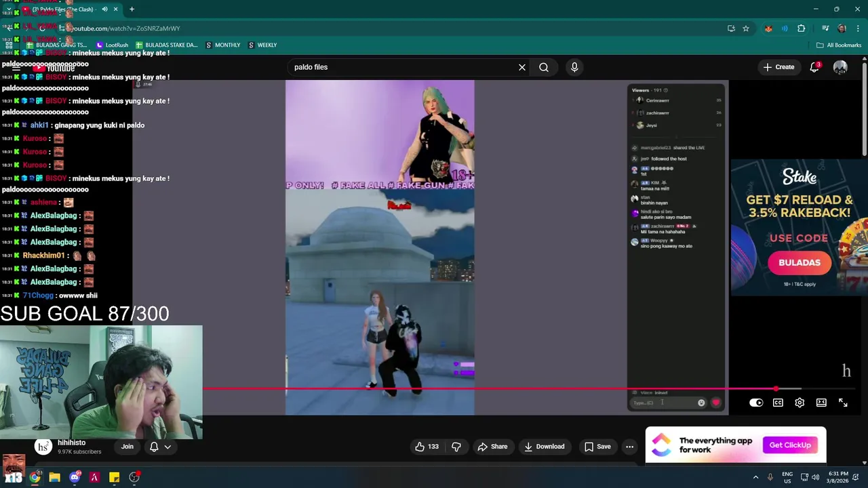Click the Create button
868x488 pixels.
(x=778, y=67)
